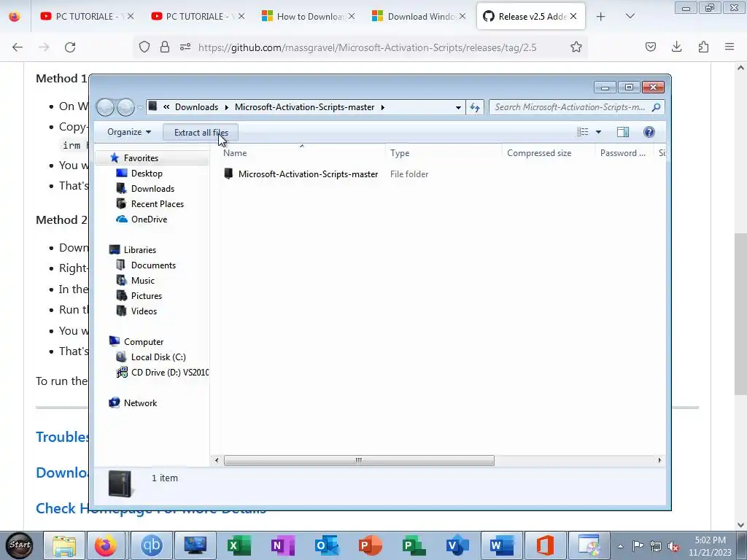Open a new Firefox tab

(600, 17)
